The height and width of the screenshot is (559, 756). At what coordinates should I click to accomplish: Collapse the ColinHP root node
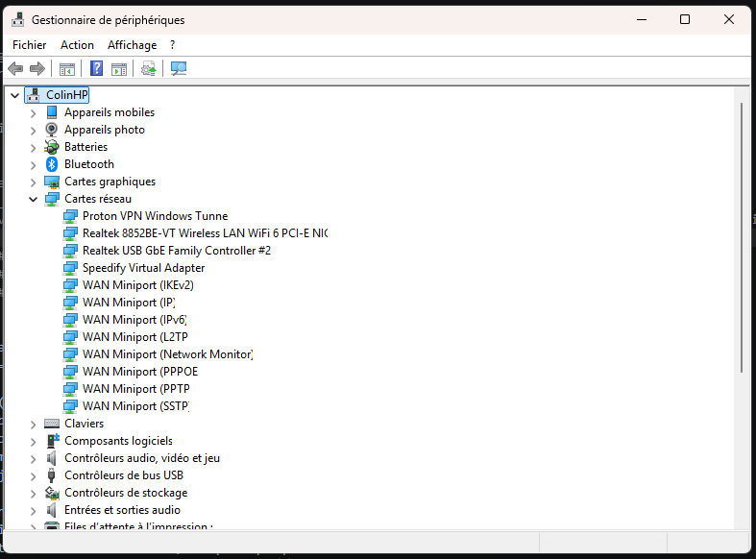pyautogui.click(x=15, y=95)
